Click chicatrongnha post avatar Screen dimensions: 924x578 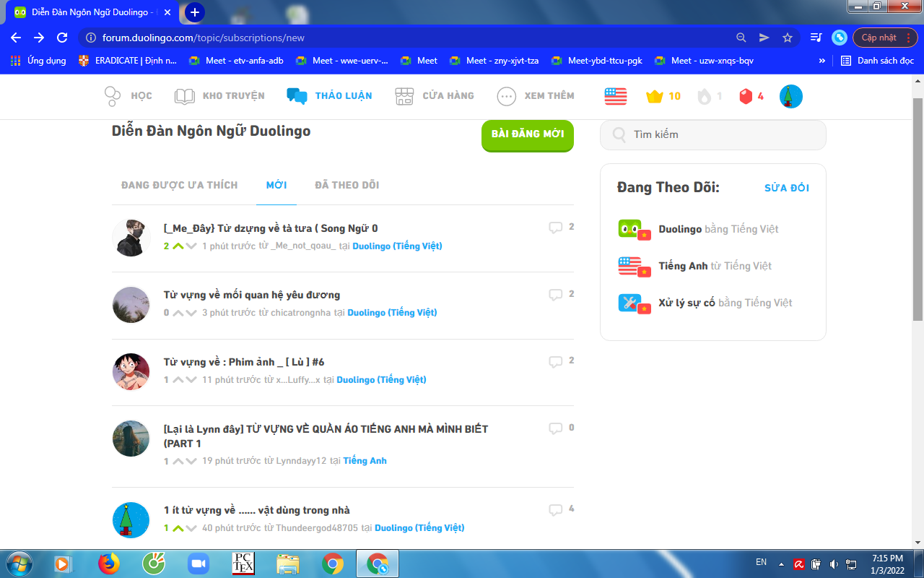(131, 305)
